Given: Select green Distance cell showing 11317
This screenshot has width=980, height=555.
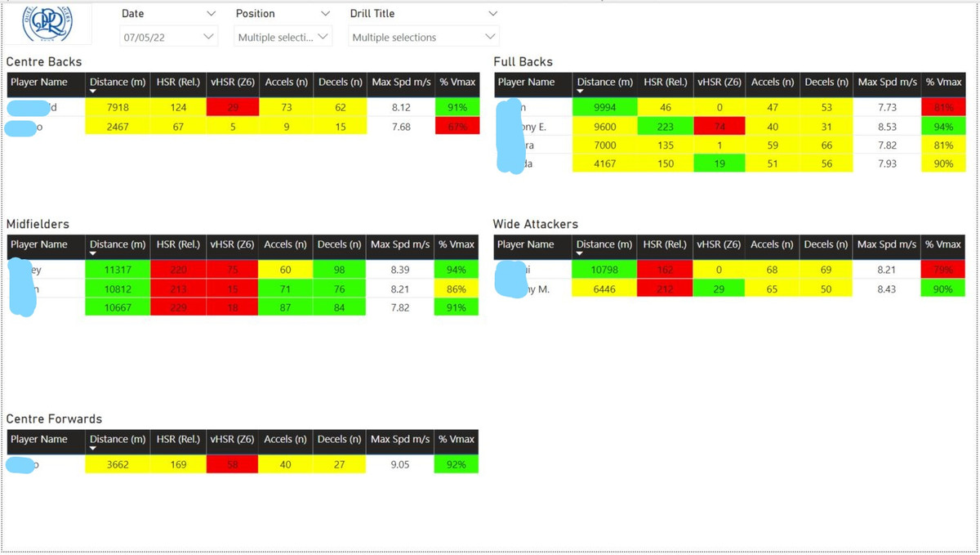Looking at the screenshot, I should (117, 270).
